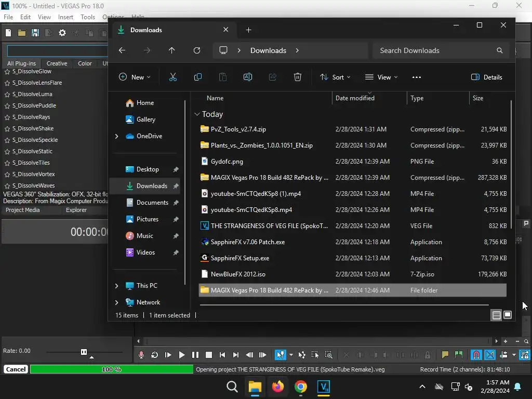The height and width of the screenshot is (399, 532).
Task: Insert a marker with the yellow flag icon
Action: click(x=445, y=355)
